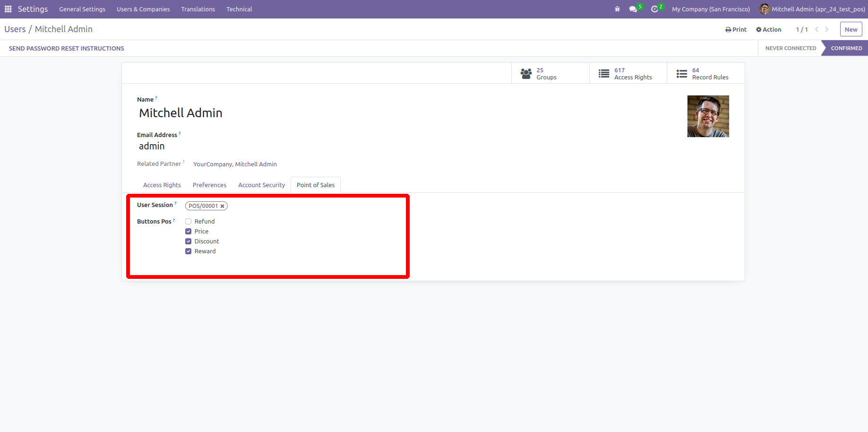Enable the Refund checkbox

[189, 222]
